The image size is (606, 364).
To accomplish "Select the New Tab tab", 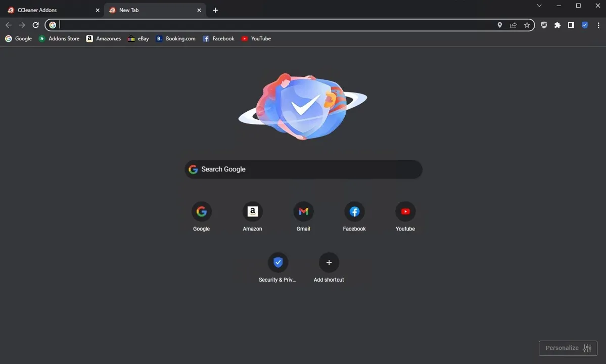I will 155,11.
